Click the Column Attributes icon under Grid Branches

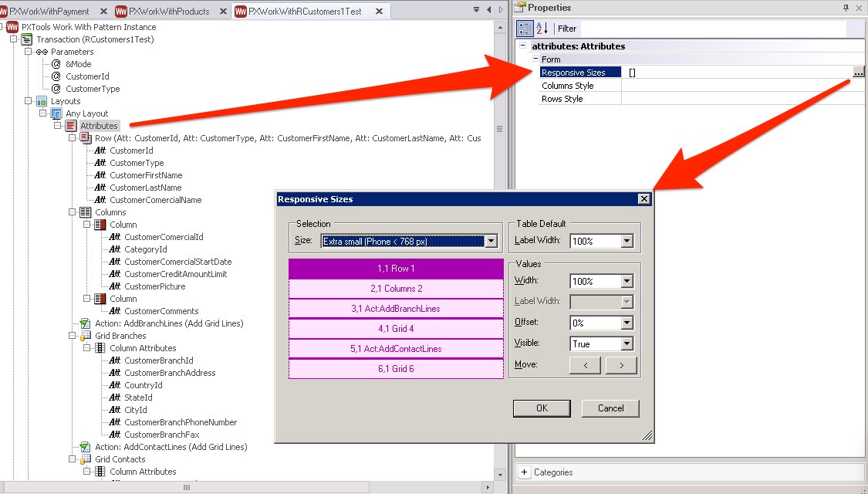100,348
